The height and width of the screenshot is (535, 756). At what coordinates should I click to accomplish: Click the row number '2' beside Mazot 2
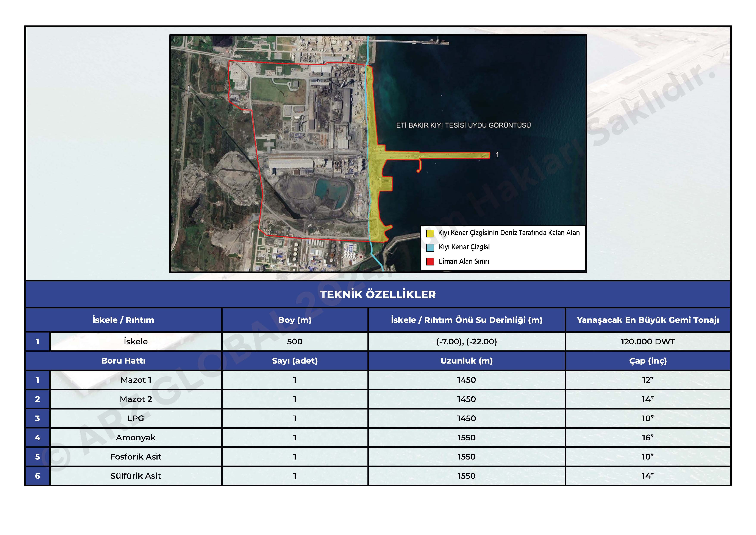[37, 399]
